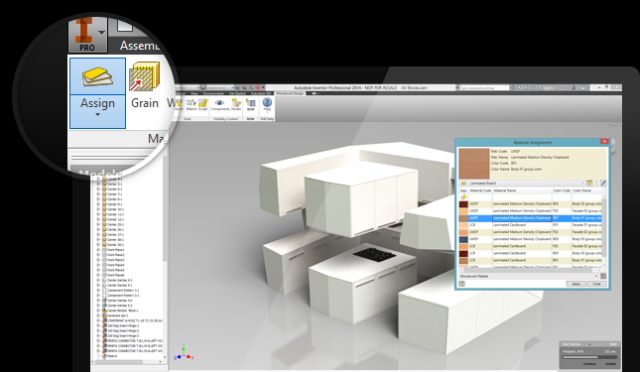Select the Grain direction tool
The height and width of the screenshot is (372, 640).
click(144, 86)
